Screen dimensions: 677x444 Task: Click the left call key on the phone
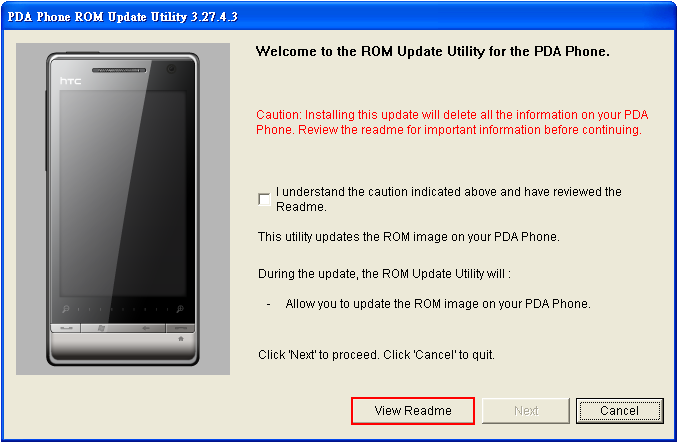coord(66,328)
